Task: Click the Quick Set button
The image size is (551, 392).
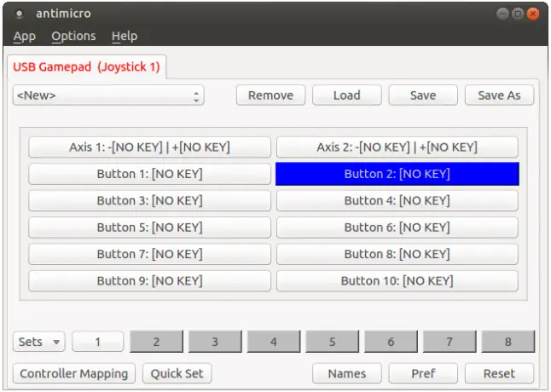Action: [x=177, y=373]
